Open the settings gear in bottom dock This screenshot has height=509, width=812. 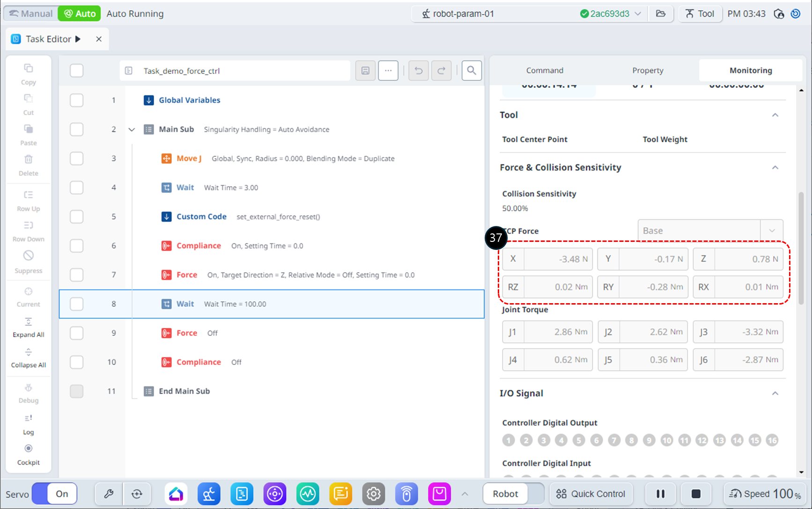point(373,494)
